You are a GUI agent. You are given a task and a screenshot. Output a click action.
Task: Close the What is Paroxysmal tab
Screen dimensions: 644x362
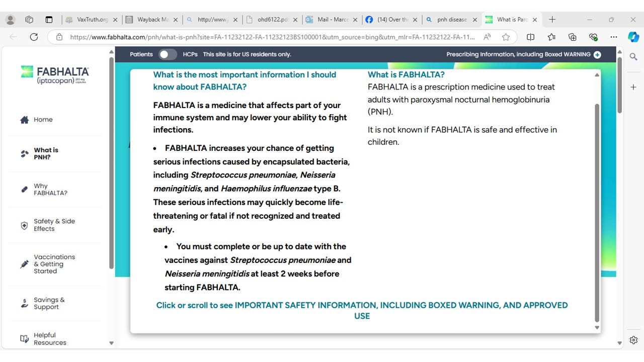(535, 20)
